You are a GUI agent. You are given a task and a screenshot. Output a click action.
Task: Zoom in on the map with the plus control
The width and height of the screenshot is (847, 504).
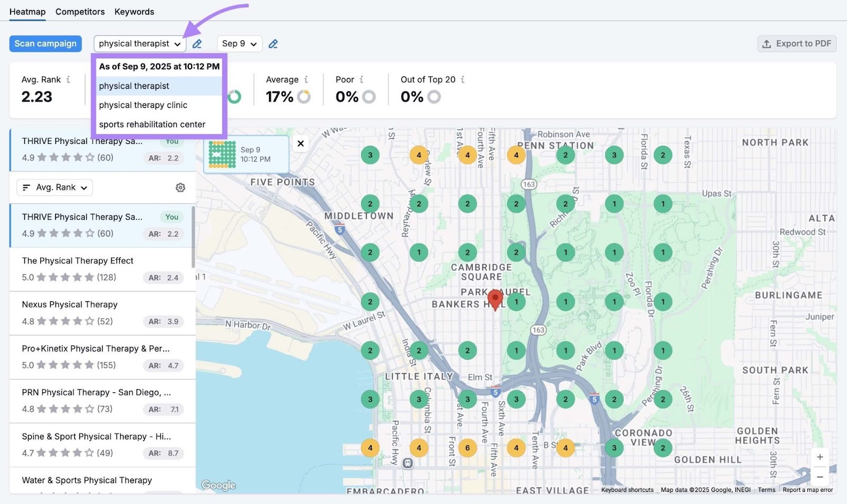point(820,457)
